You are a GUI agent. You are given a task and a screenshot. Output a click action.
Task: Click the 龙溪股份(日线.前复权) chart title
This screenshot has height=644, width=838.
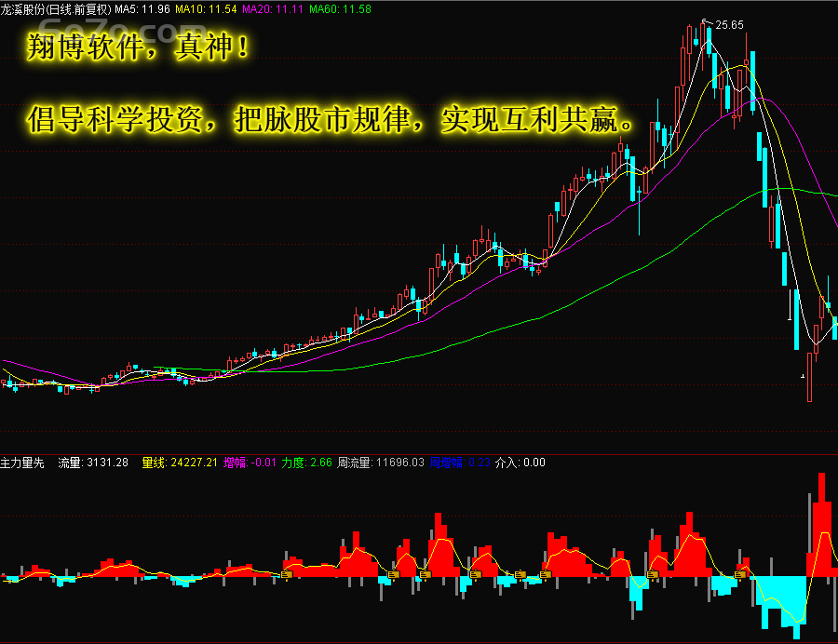click(x=56, y=9)
